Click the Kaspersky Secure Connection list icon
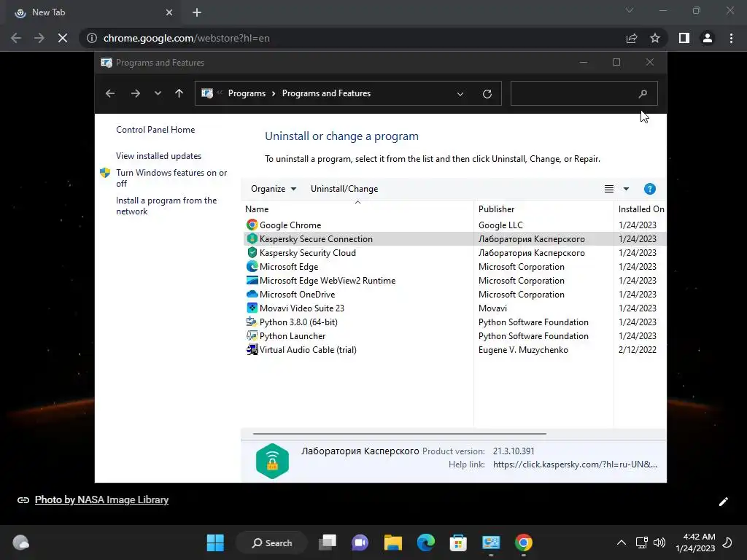The width and height of the screenshot is (747, 560). point(252,238)
